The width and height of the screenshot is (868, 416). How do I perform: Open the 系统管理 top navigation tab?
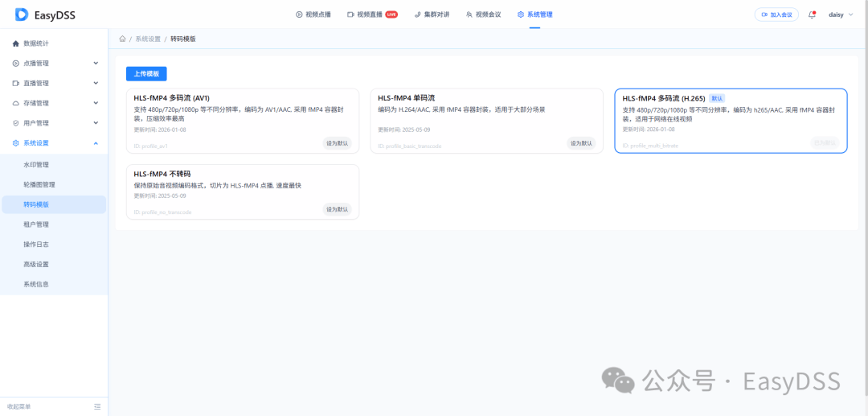coord(534,14)
